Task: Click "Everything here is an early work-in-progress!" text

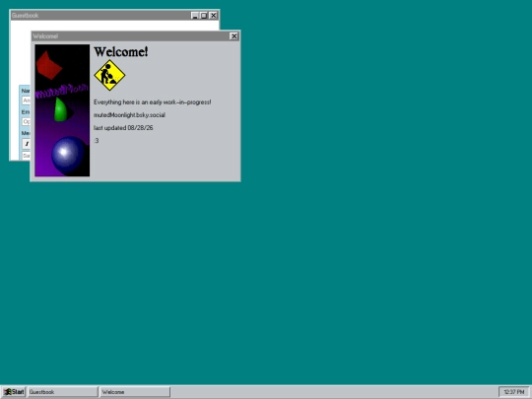Action: point(153,102)
